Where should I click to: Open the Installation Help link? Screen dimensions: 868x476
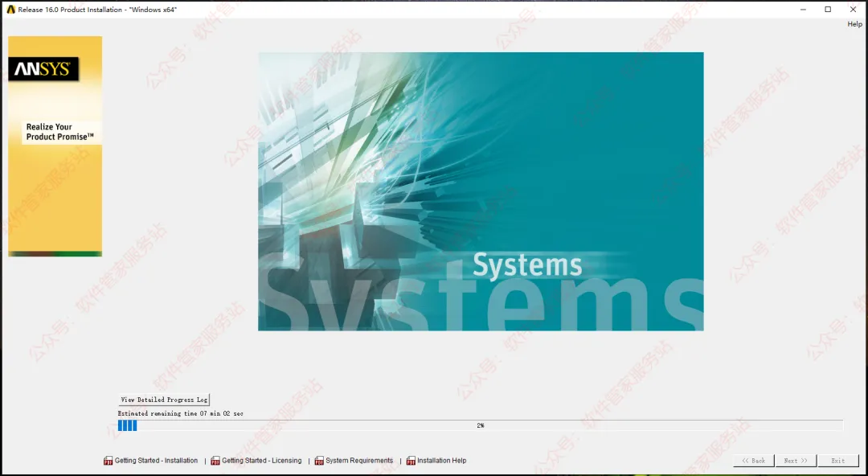pyautogui.click(x=442, y=461)
